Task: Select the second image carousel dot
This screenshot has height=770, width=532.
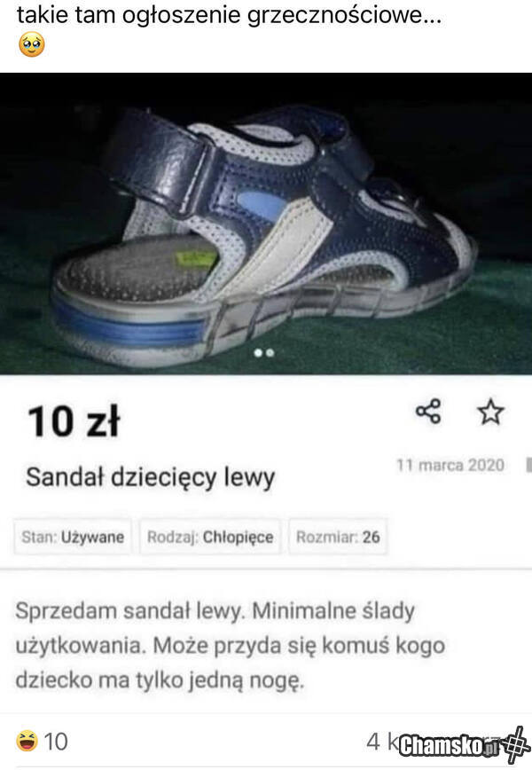Action: pos(270,352)
